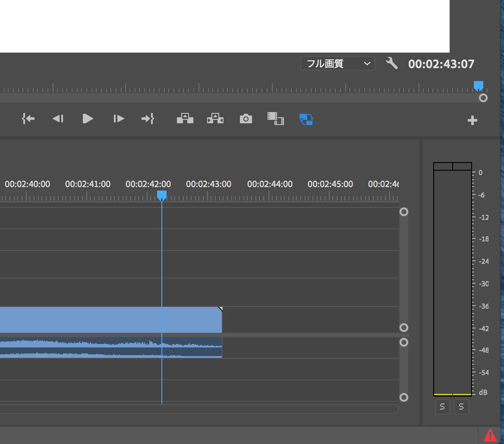
Task: Click 00:02:40:00 on the time ruler
Action: pos(27,184)
